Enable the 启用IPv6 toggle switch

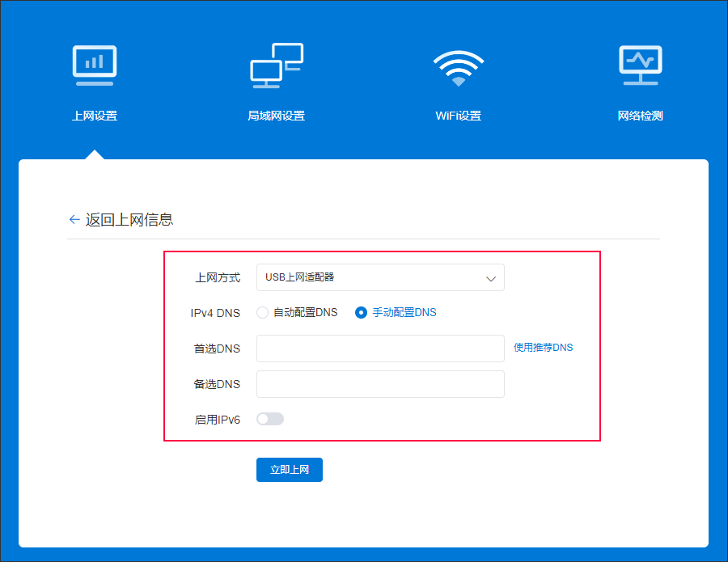270,419
